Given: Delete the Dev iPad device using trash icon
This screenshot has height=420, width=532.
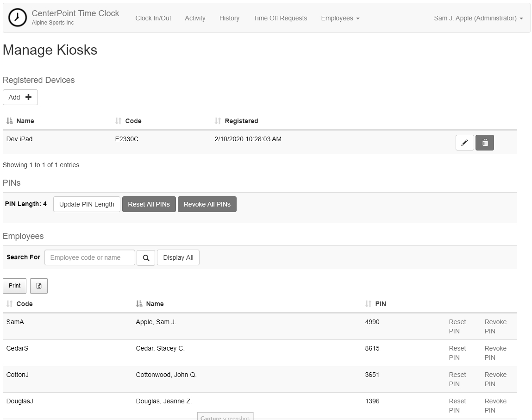Looking at the screenshot, I should 485,143.
